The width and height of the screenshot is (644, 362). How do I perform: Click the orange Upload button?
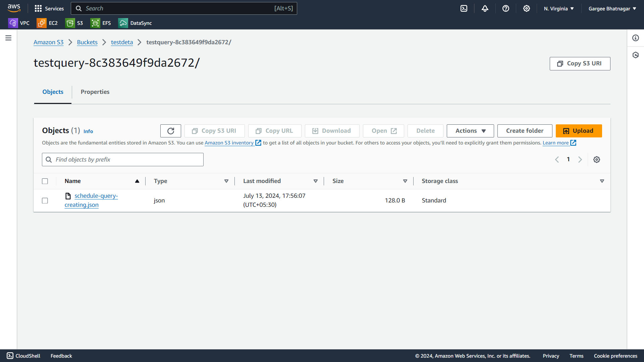point(579,131)
